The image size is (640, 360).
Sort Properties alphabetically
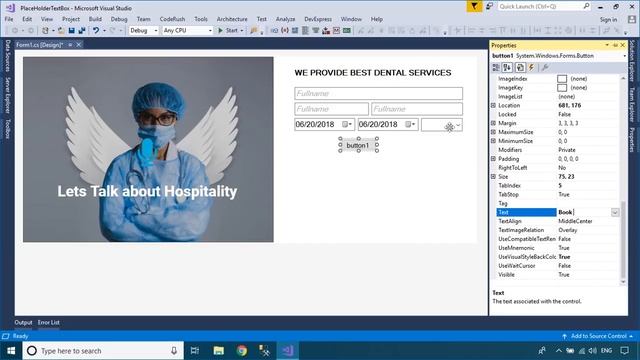pyautogui.click(x=507, y=67)
